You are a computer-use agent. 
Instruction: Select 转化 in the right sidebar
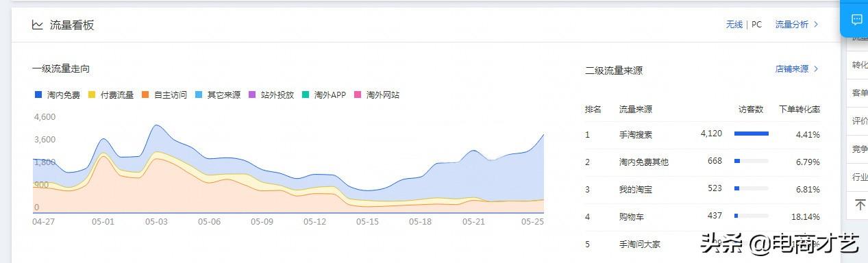coord(860,65)
